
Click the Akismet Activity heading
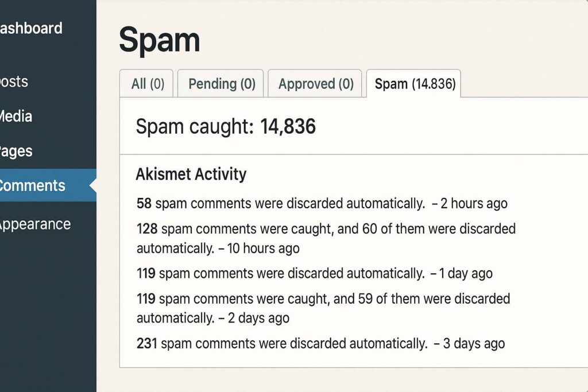pyautogui.click(x=191, y=174)
